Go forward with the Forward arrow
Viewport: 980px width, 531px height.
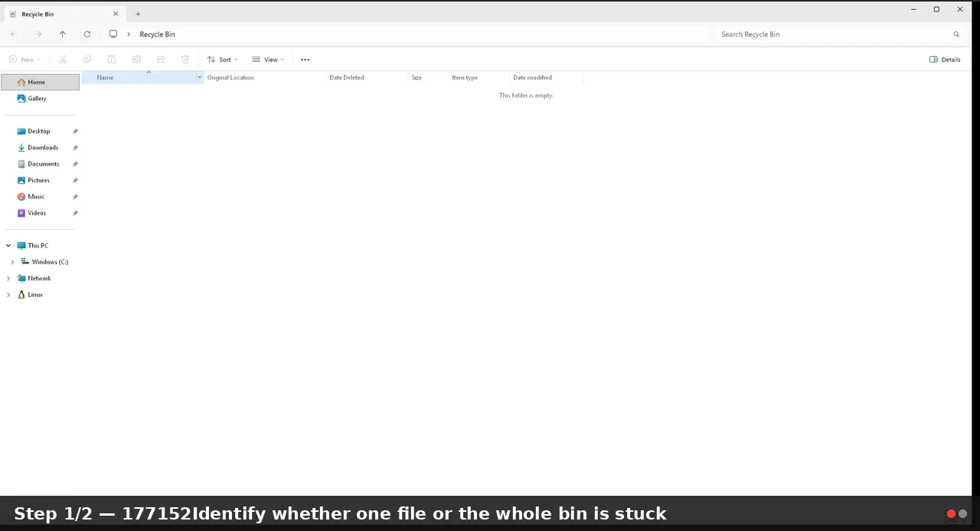(38, 34)
